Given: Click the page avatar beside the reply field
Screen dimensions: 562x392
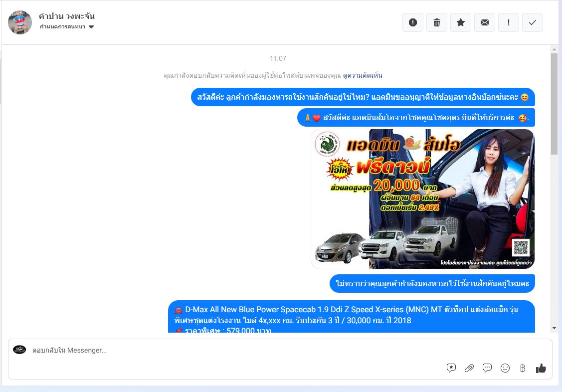Looking at the screenshot, I should coord(19,350).
